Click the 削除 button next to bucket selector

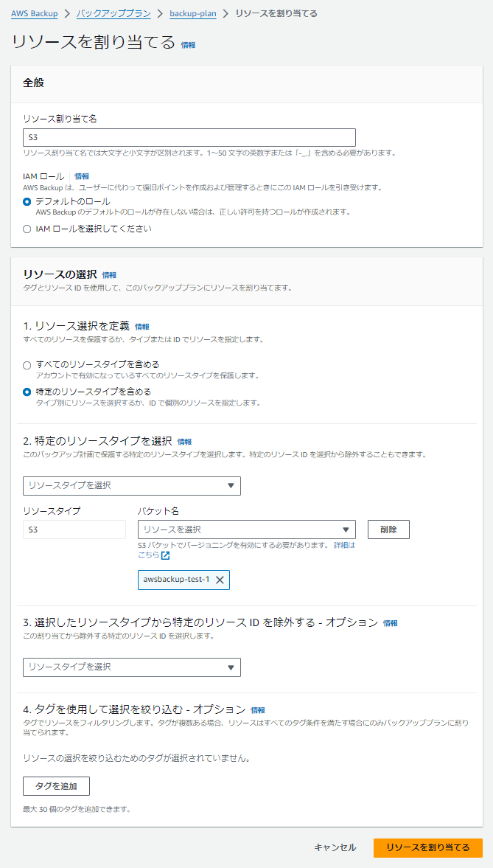[388, 529]
